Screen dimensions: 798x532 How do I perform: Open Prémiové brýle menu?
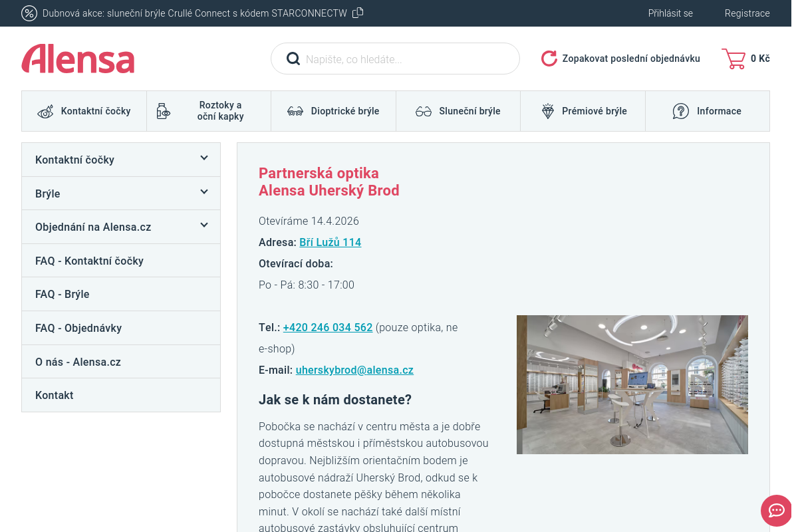(x=583, y=111)
